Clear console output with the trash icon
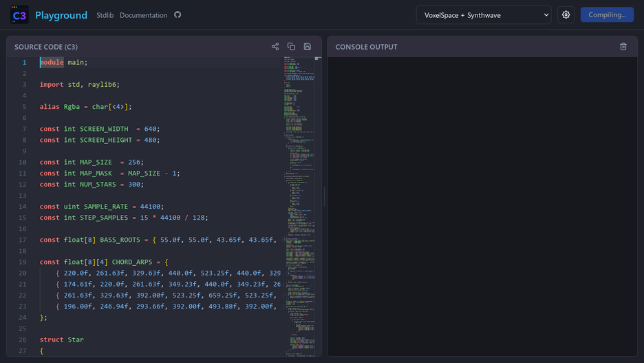The height and width of the screenshot is (363, 644). (623, 46)
